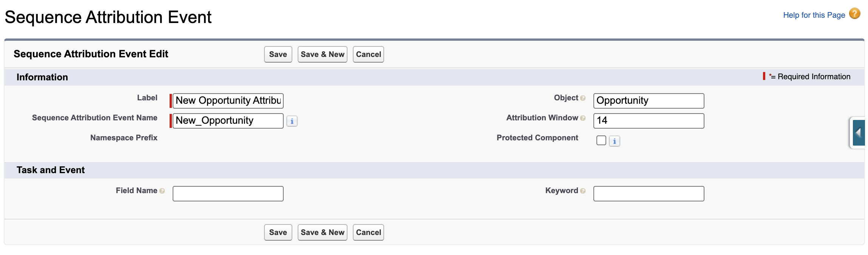Open the help tooltip next to Keyword
868x255 pixels.
pyautogui.click(x=582, y=191)
